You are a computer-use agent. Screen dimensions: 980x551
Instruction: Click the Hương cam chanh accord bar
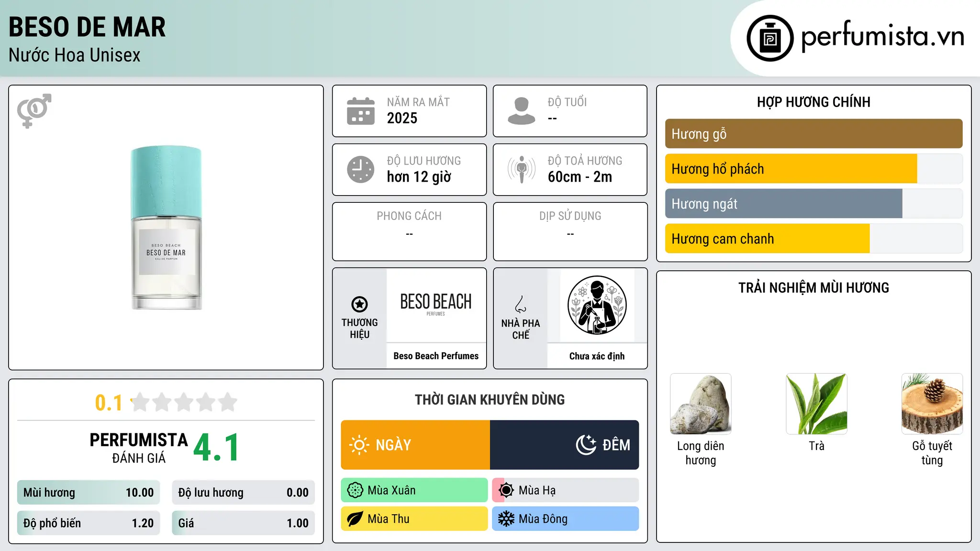pos(814,239)
